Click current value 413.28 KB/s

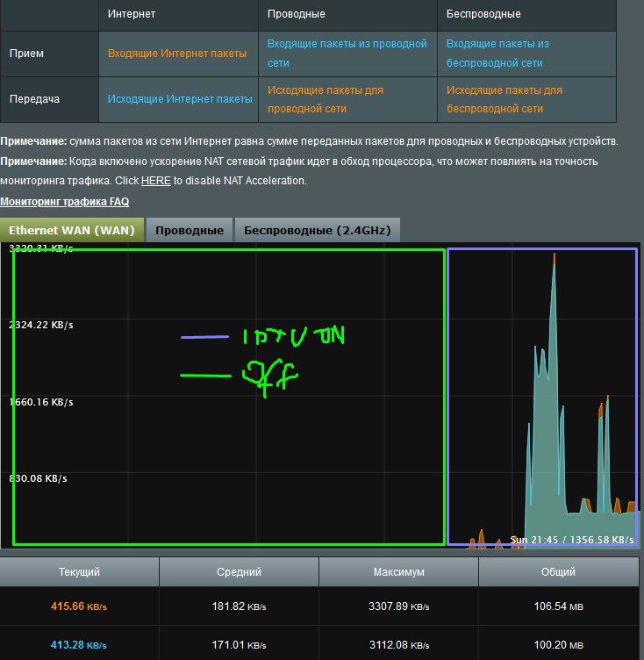(x=79, y=645)
